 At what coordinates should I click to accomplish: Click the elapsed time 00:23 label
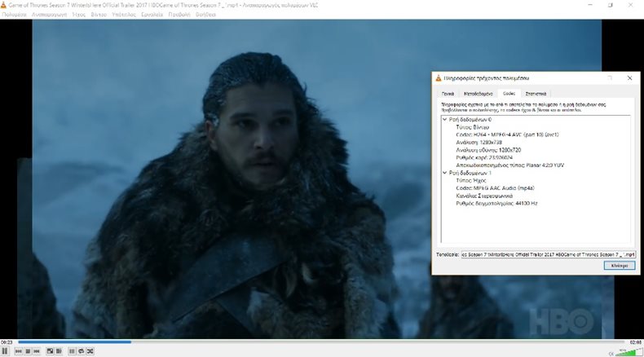pos(7,342)
